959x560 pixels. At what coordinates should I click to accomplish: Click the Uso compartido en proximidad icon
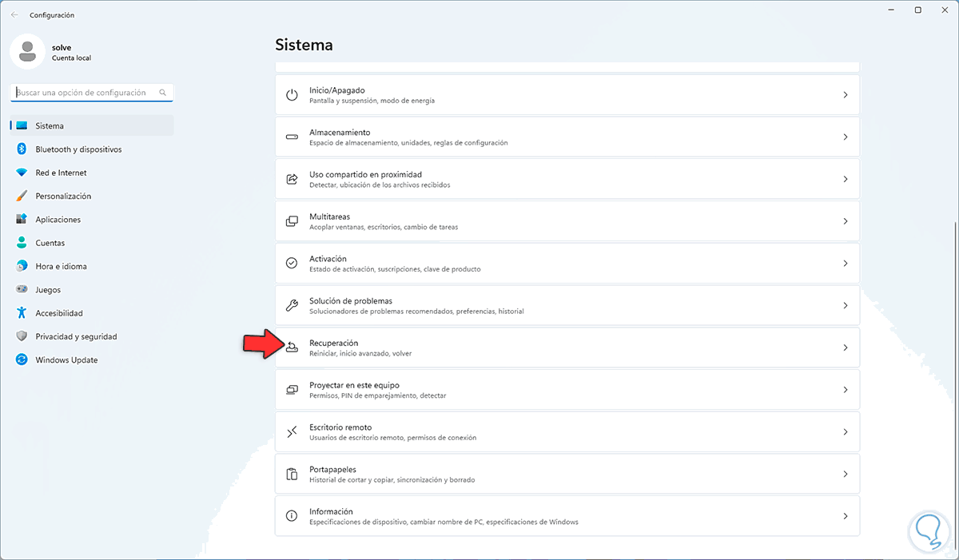click(292, 179)
